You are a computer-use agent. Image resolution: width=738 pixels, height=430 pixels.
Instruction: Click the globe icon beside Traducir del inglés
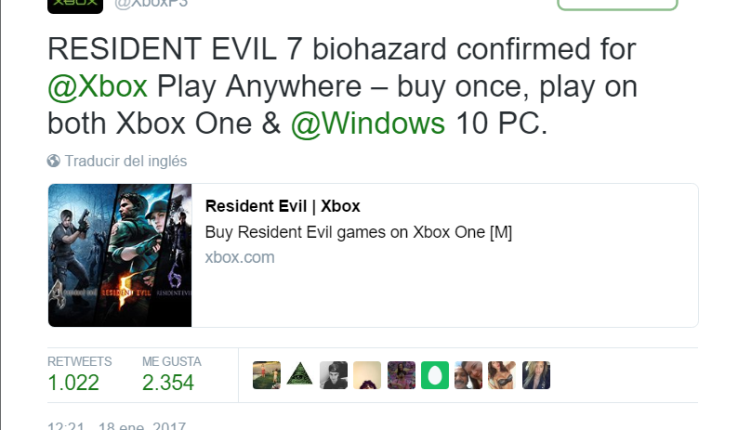click(x=54, y=161)
